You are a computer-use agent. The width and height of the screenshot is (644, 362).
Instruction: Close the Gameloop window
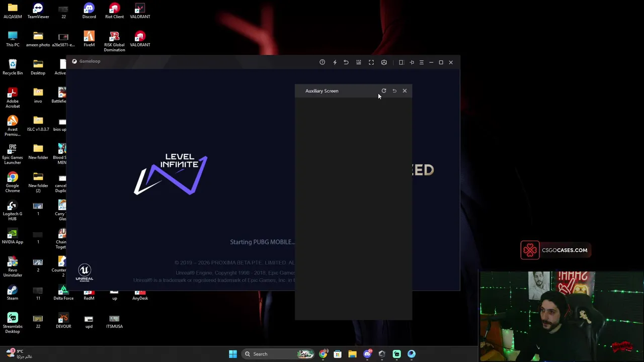[x=451, y=62]
